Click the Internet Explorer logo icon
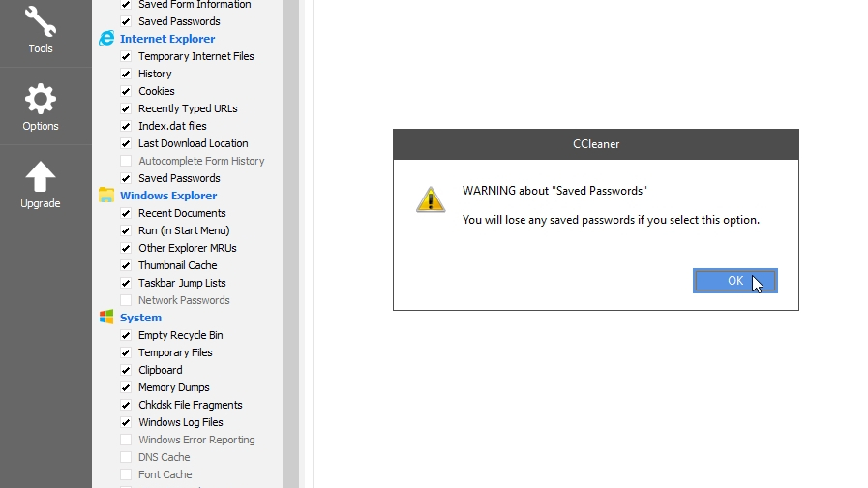 pos(106,38)
